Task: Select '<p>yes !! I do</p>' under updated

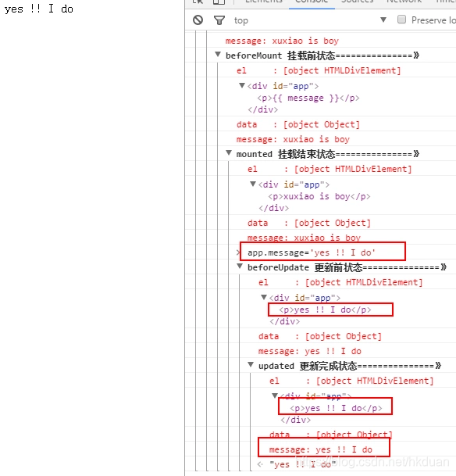Action: [x=336, y=408]
